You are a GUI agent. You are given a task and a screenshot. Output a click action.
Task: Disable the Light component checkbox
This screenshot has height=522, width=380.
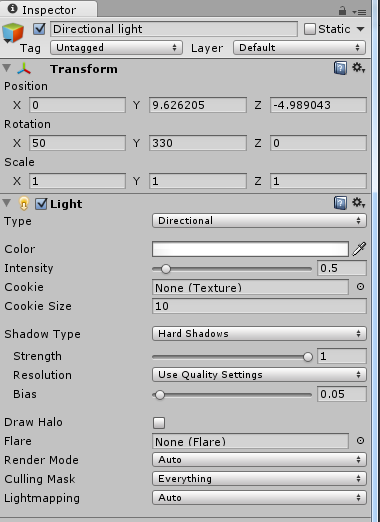pos(41,204)
